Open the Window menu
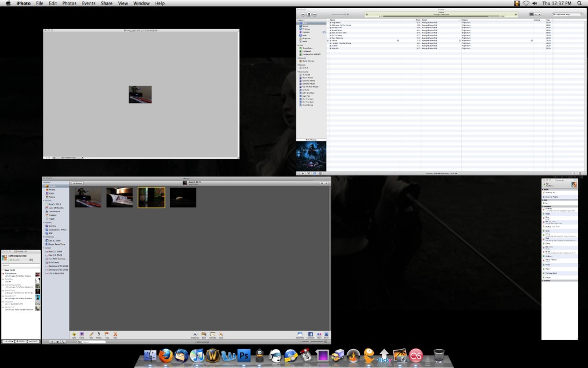The width and height of the screenshot is (588, 368). tap(141, 3)
